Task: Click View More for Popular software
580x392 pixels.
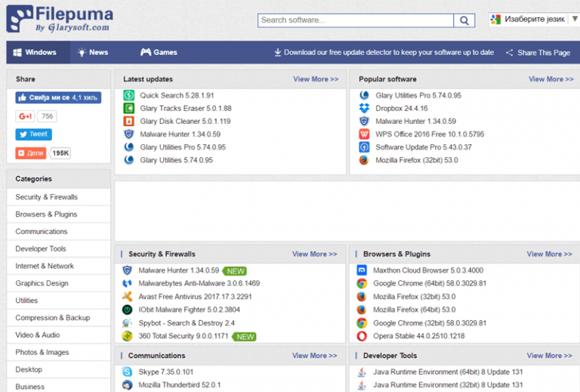Action: [551, 79]
